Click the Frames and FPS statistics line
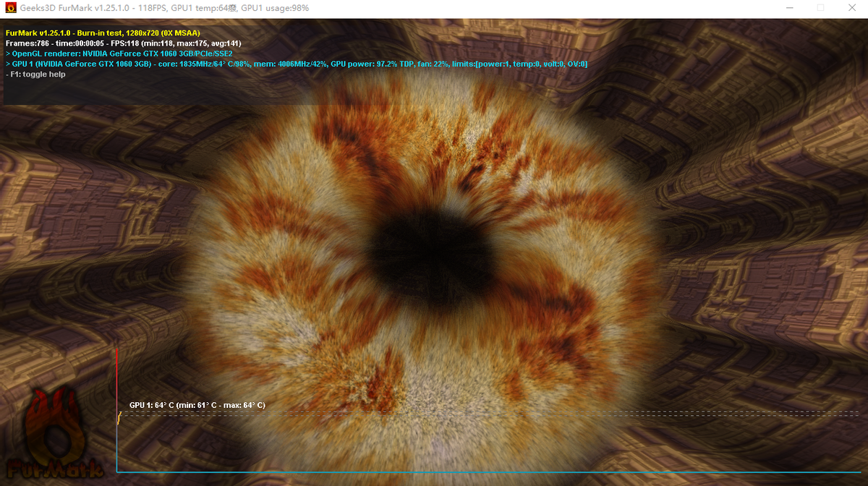 pyautogui.click(x=123, y=43)
